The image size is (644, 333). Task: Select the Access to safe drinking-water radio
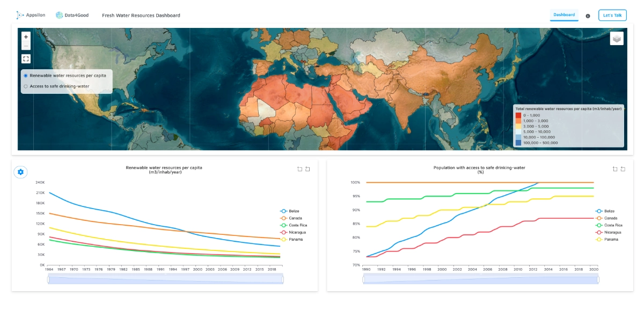25,86
